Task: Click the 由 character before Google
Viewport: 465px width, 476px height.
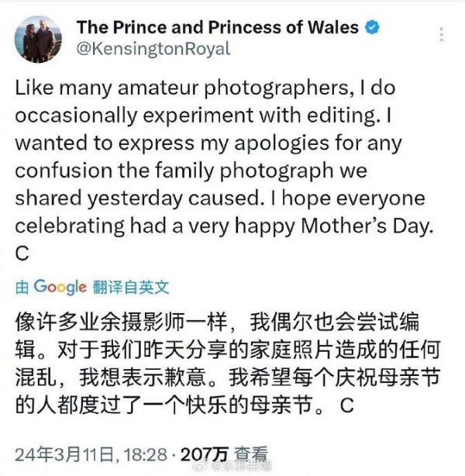Action: tap(22, 287)
